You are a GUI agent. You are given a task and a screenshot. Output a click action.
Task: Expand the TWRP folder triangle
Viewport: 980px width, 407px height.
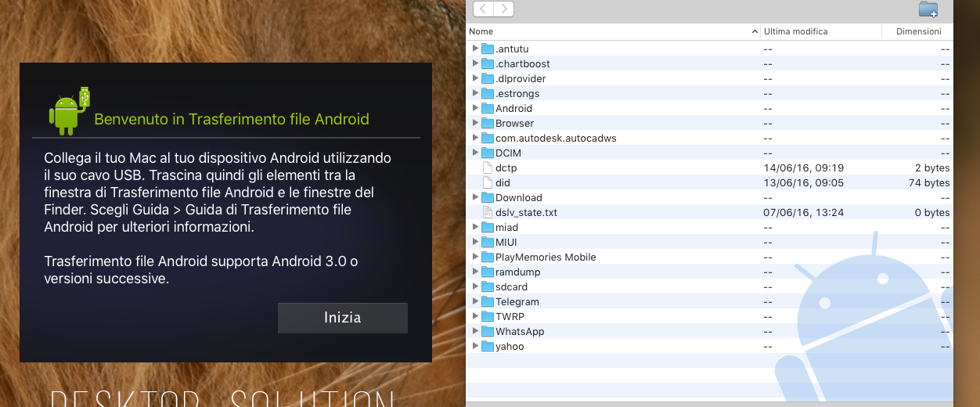(475, 316)
